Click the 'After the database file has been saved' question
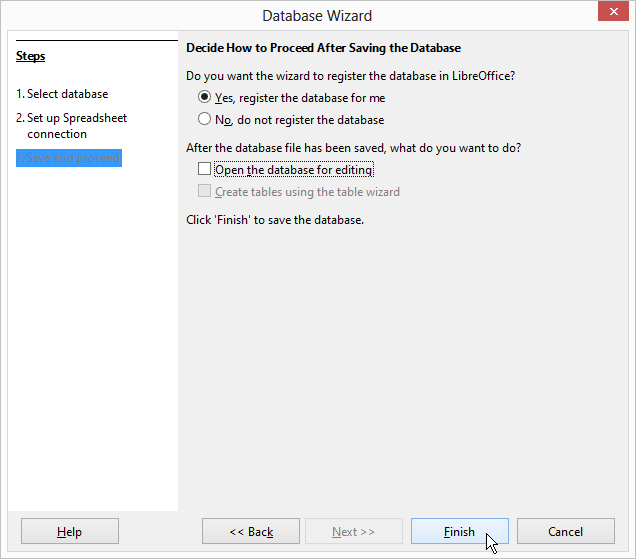This screenshot has height=559, width=636. tap(353, 148)
